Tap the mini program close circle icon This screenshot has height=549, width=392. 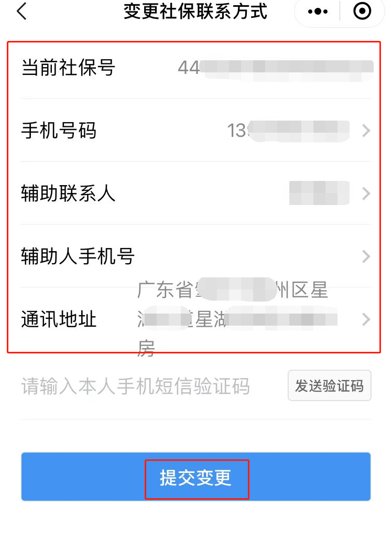[362, 11]
